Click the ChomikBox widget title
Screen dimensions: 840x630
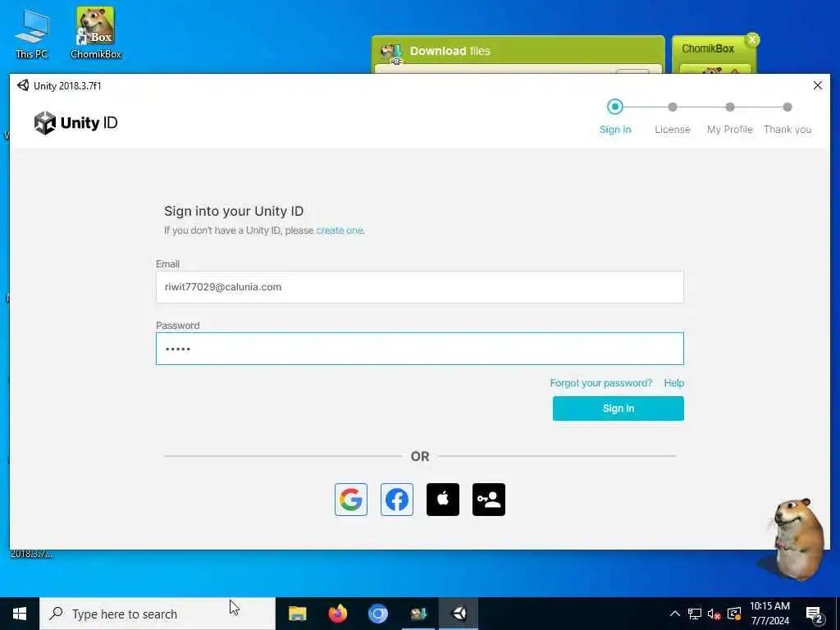[x=708, y=48]
